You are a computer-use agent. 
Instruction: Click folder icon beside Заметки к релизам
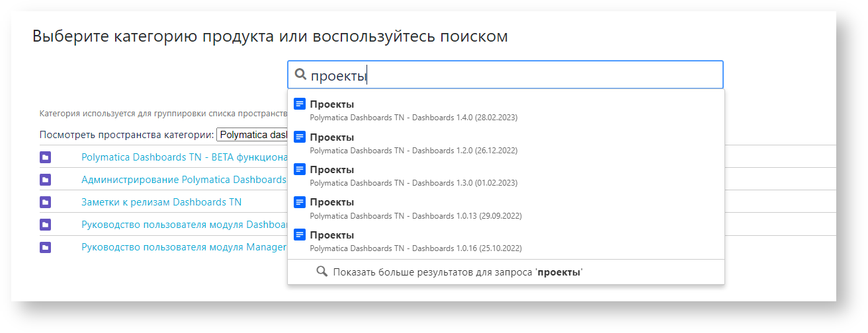click(x=45, y=202)
